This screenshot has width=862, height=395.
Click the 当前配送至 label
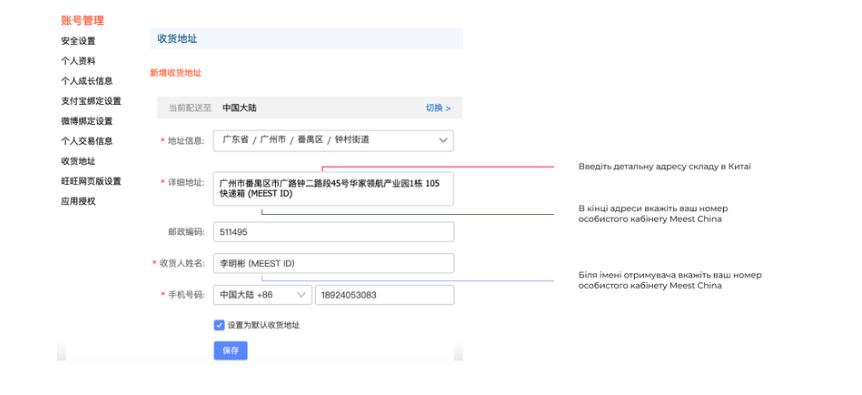click(190, 108)
